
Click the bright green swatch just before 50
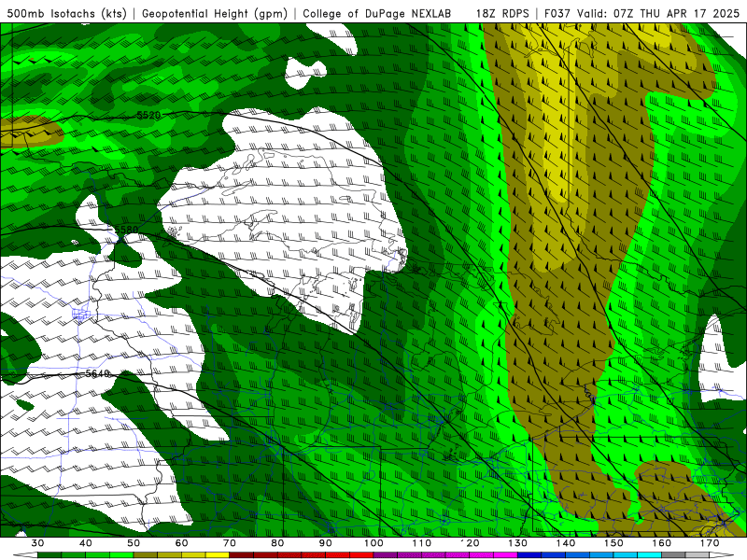click(121, 555)
